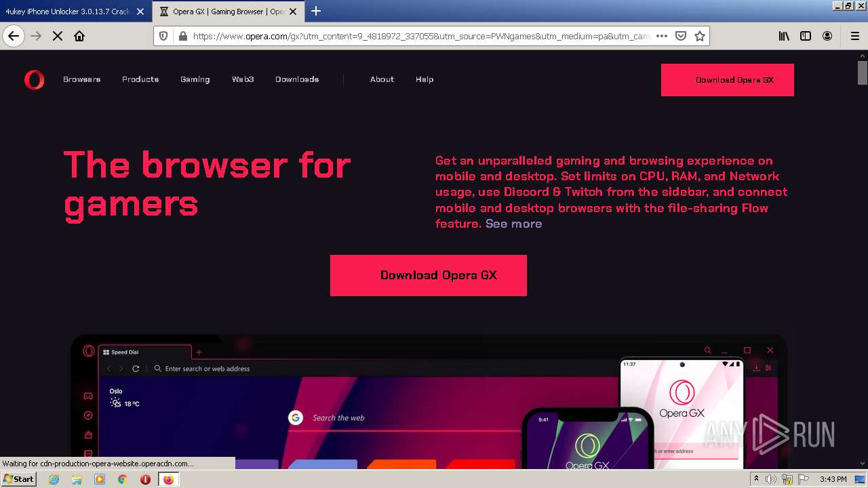Open File Explorer folder on taskbar

(77, 479)
